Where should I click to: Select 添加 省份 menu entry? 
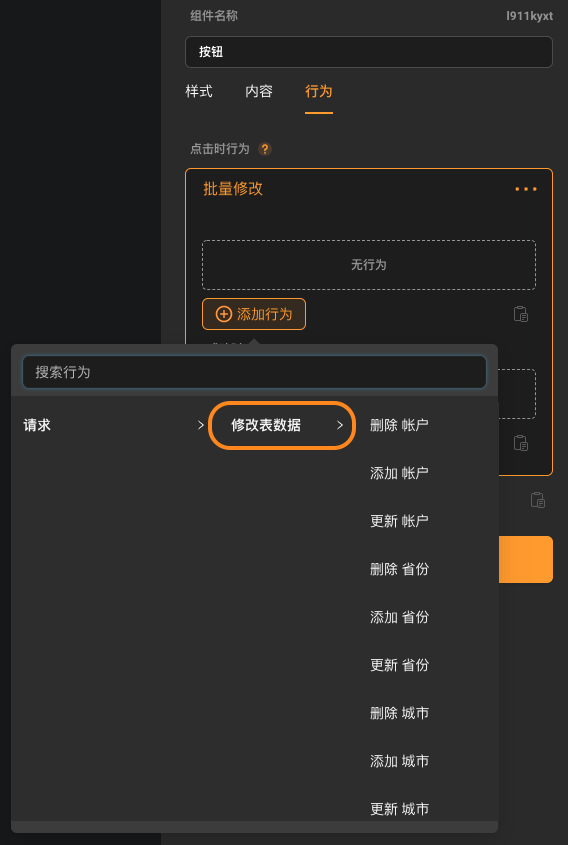pyautogui.click(x=399, y=617)
